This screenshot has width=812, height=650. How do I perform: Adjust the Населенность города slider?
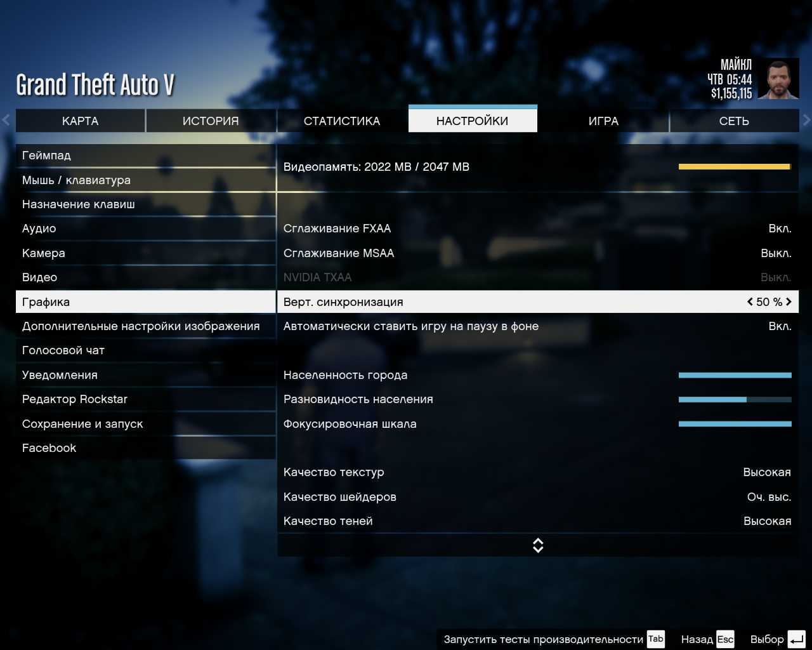735,375
